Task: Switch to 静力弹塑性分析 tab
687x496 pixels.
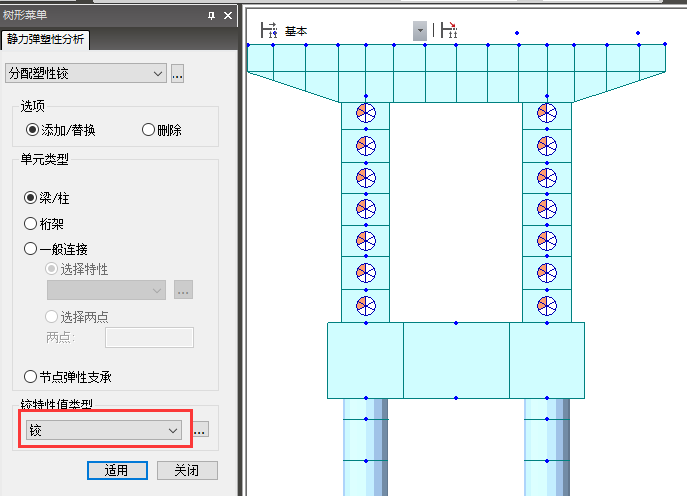Action: click(x=47, y=40)
